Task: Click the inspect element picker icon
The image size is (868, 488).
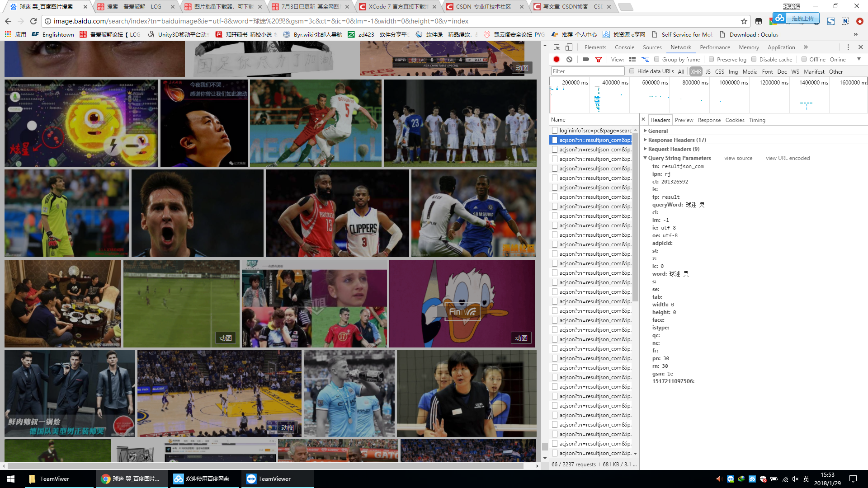Action: tap(557, 47)
